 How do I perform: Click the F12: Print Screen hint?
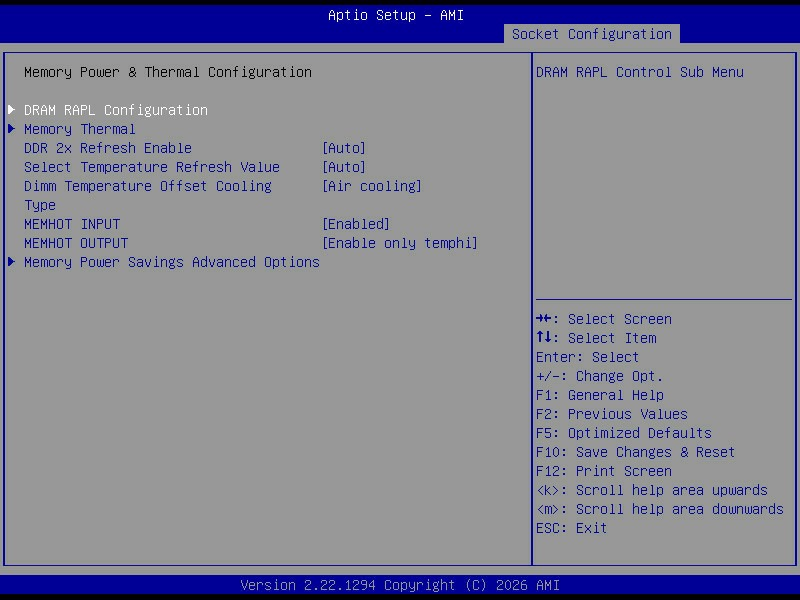pos(604,471)
